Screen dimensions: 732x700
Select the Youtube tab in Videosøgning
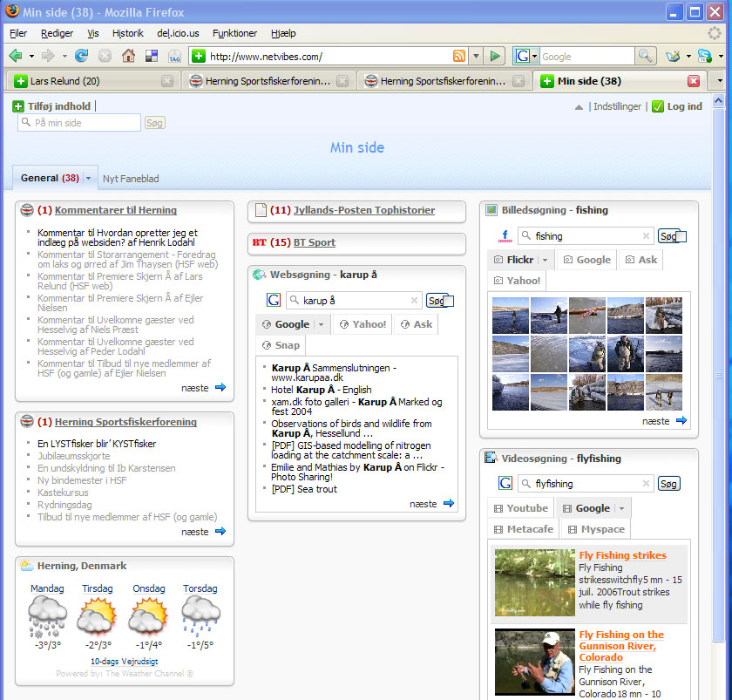[x=520, y=508]
